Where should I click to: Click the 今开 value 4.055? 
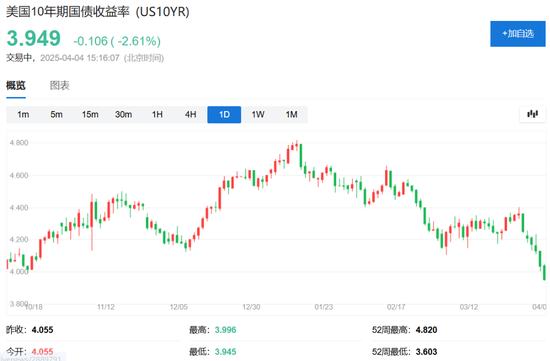[42, 352]
